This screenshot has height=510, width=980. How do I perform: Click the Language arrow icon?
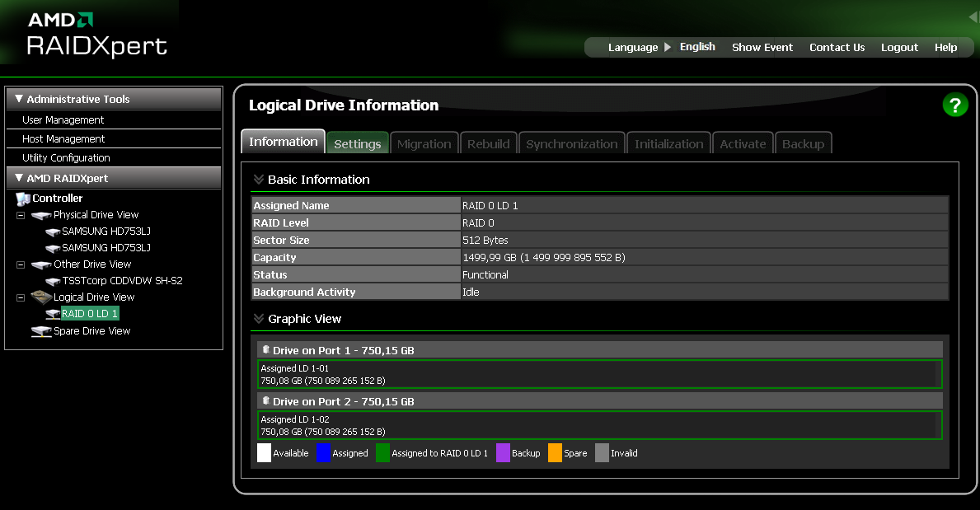click(x=668, y=47)
